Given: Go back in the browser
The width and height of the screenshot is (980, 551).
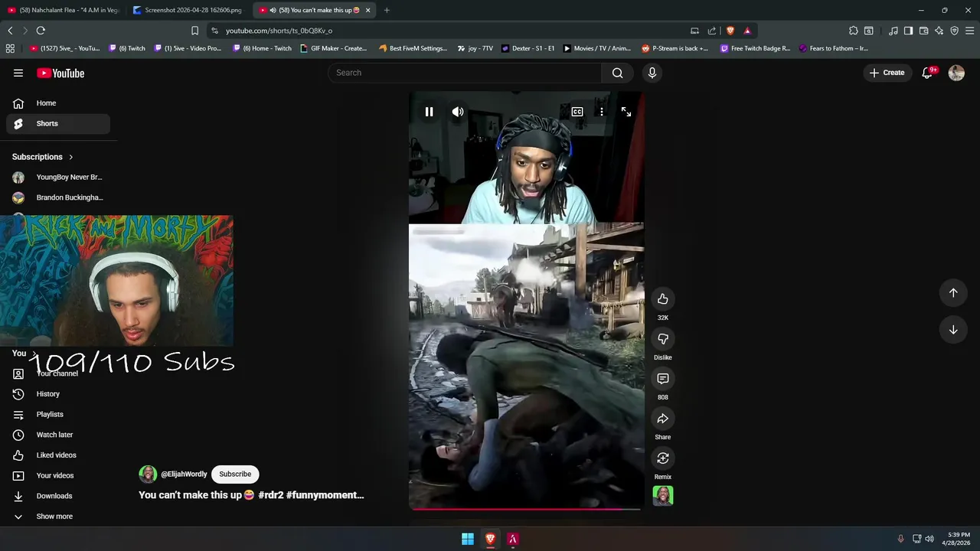Looking at the screenshot, I should (x=10, y=31).
